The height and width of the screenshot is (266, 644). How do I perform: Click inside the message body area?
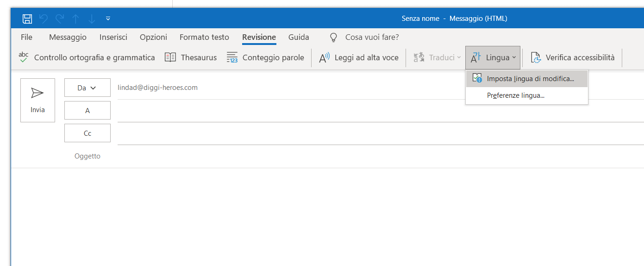click(327, 217)
